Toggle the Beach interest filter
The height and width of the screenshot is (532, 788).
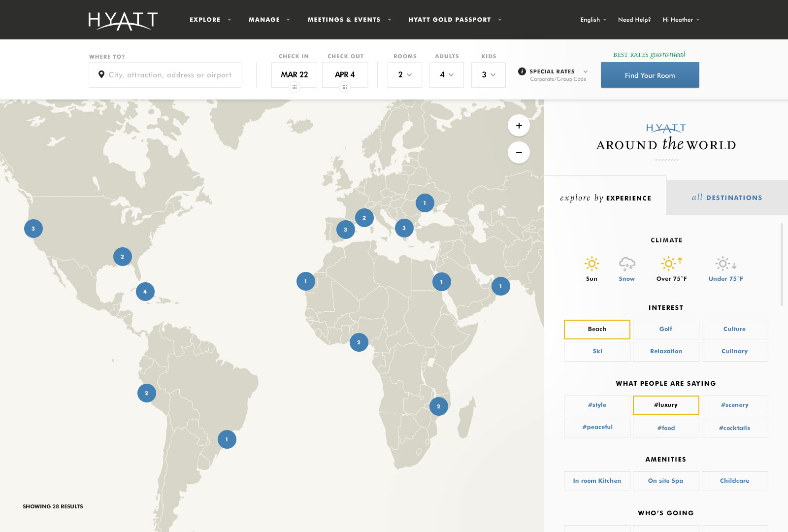[x=597, y=329]
